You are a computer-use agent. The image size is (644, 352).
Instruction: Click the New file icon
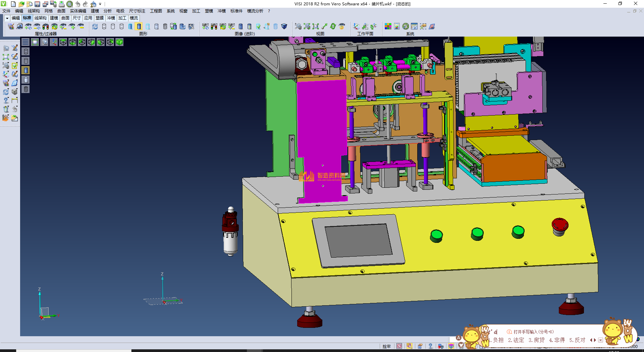13,4
